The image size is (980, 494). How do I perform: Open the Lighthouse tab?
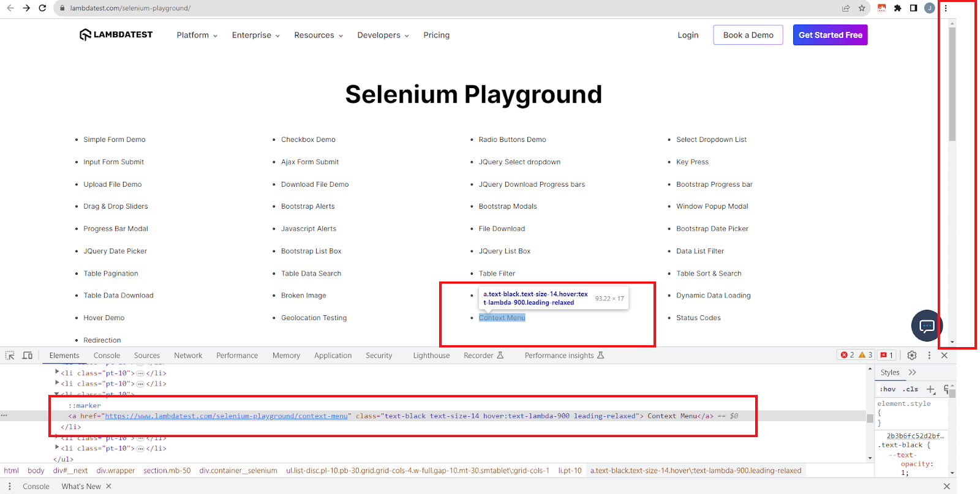431,356
